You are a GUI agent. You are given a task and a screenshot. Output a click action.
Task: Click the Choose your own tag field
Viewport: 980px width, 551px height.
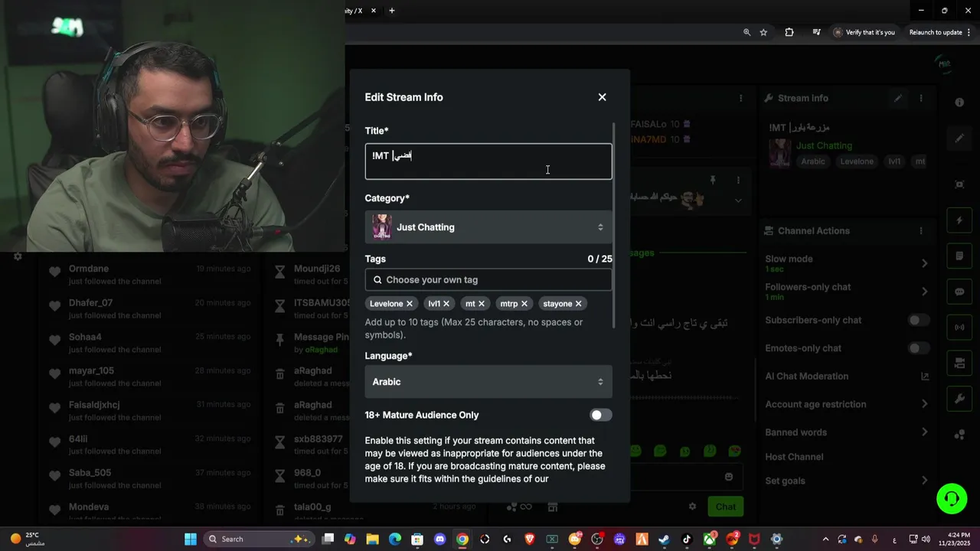click(x=488, y=279)
